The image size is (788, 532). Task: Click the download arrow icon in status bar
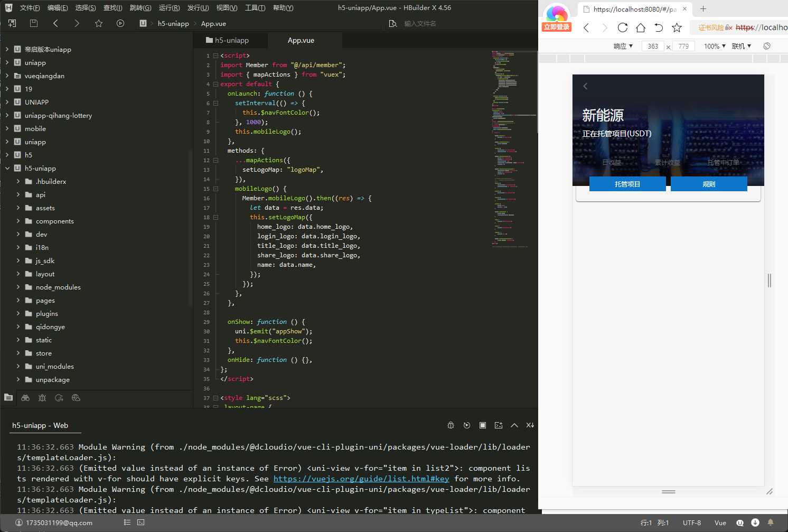[755, 522]
